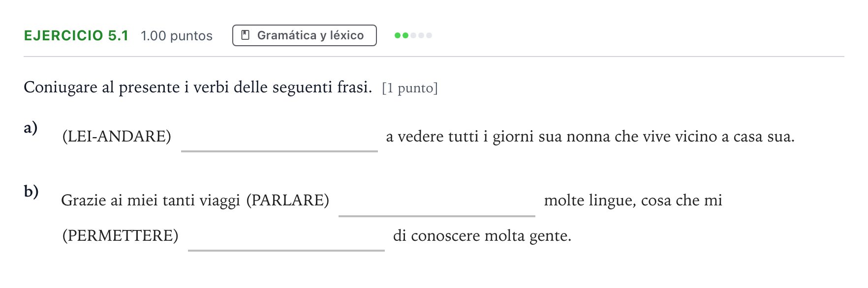Select item label a)
Screen dimensions: 868x288
(31, 128)
